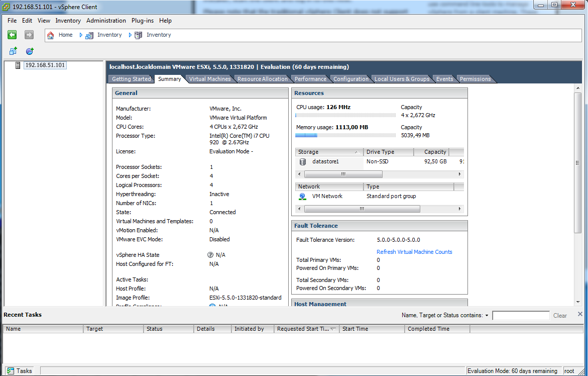Click the Summary panel vertical scrollbar thumb

577,162
